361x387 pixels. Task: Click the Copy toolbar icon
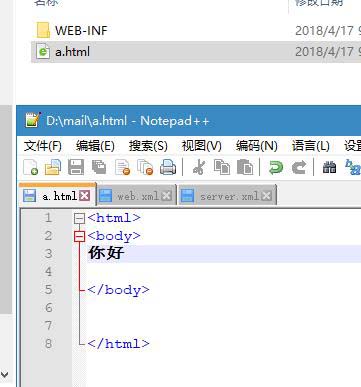222,167
